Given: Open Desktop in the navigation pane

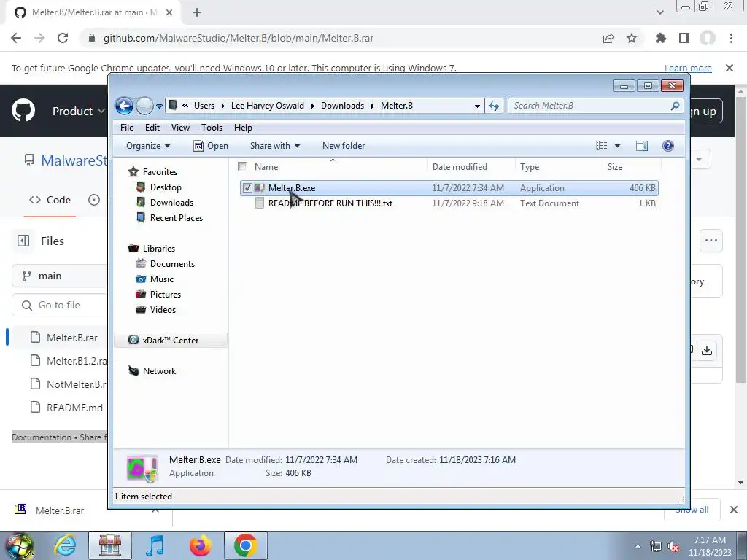Looking at the screenshot, I should 166,187.
